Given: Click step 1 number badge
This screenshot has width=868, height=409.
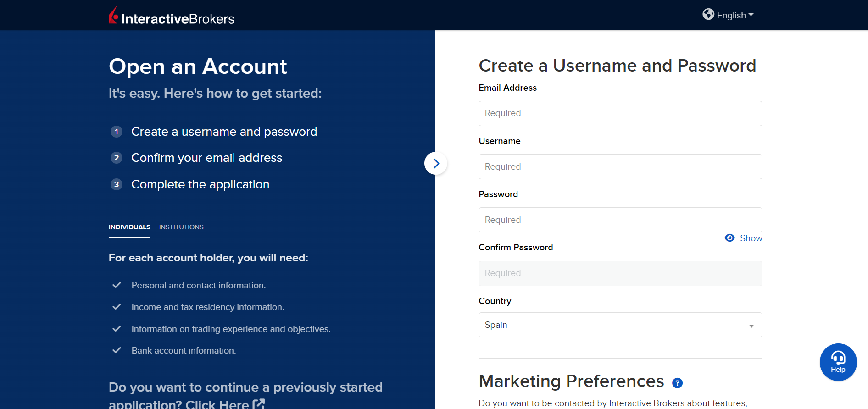Looking at the screenshot, I should tap(117, 132).
